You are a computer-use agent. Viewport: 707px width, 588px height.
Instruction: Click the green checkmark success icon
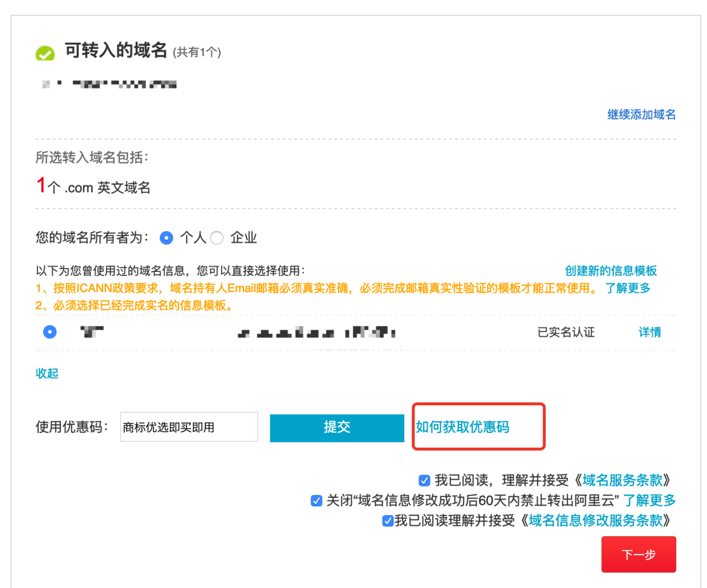(45, 53)
